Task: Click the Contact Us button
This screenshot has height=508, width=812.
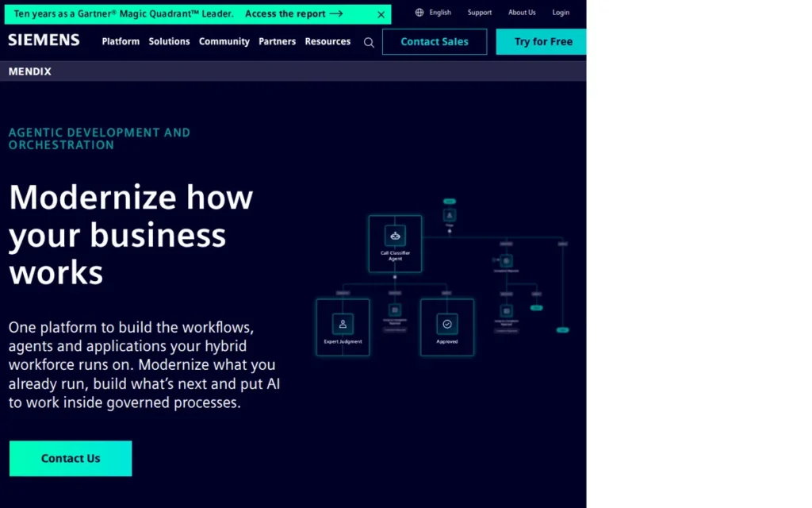Action: (x=71, y=458)
